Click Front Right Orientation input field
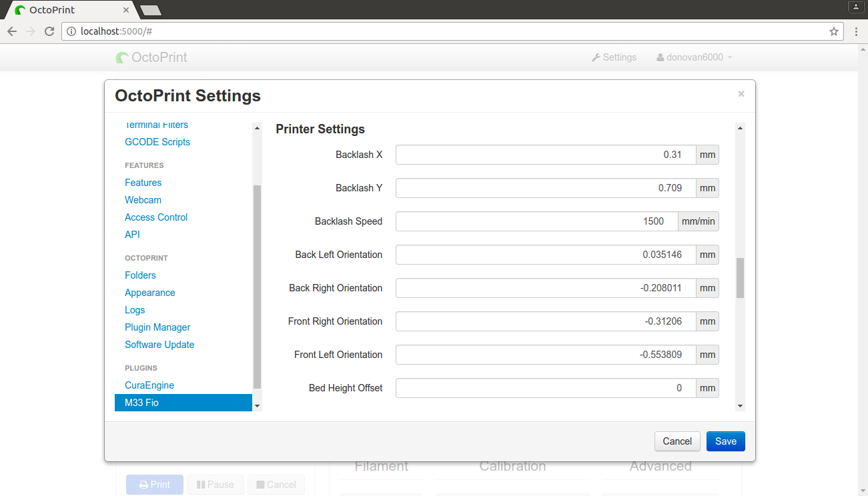This screenshot has height=496, width=868. click(546, 321)
